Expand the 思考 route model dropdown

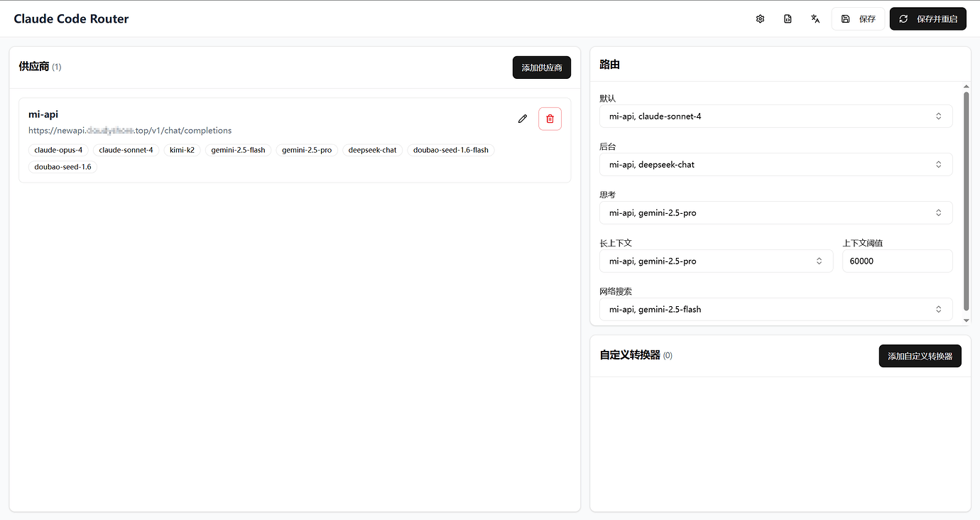point(775,212)
